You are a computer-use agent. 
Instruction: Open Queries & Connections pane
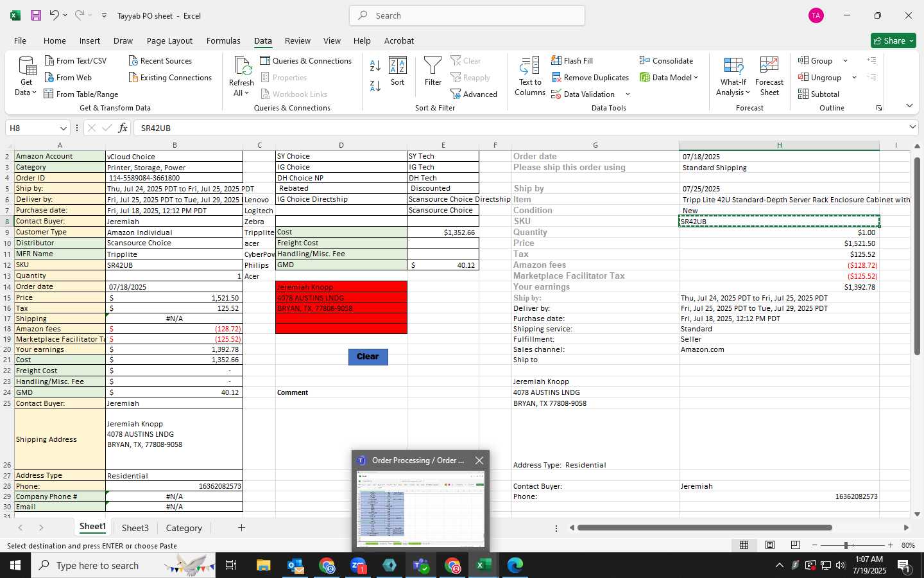click(306, 61)
